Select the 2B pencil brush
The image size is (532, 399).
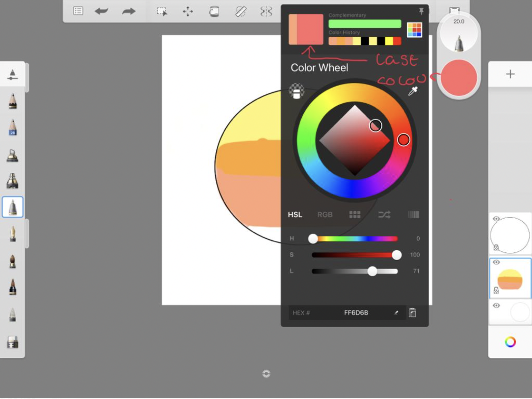[x=13, y=127]
